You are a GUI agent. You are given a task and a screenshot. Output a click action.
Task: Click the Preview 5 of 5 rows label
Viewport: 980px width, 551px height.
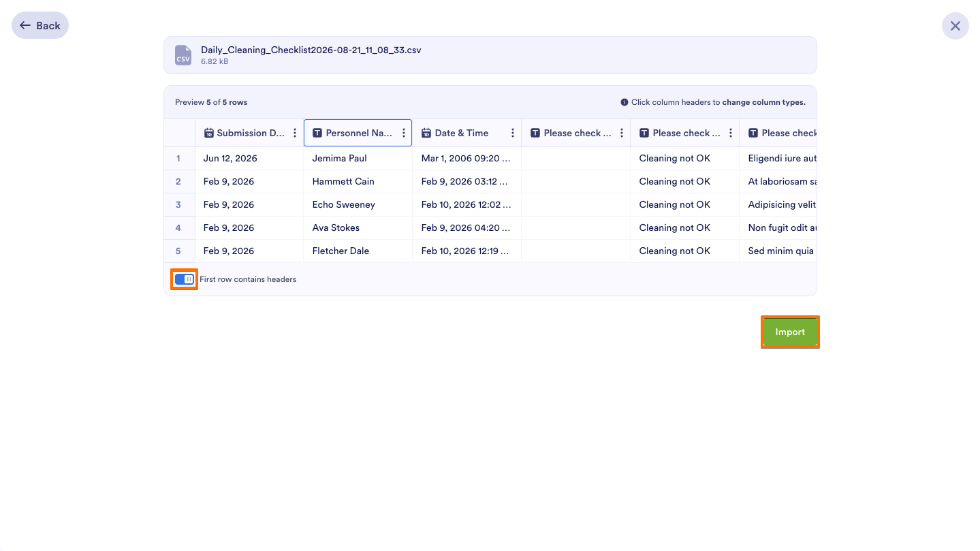211,102
